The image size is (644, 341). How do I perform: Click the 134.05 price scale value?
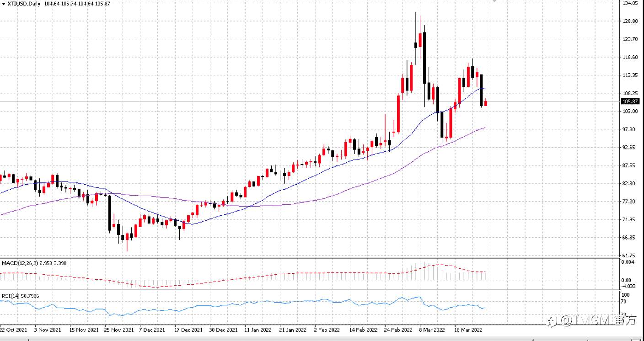[x=630, y=3]
